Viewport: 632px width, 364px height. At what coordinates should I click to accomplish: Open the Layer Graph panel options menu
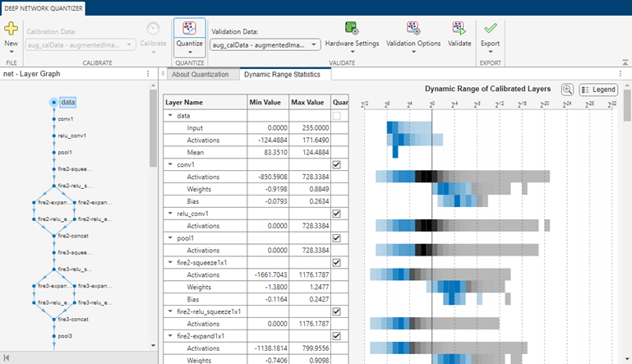(148, 74)
